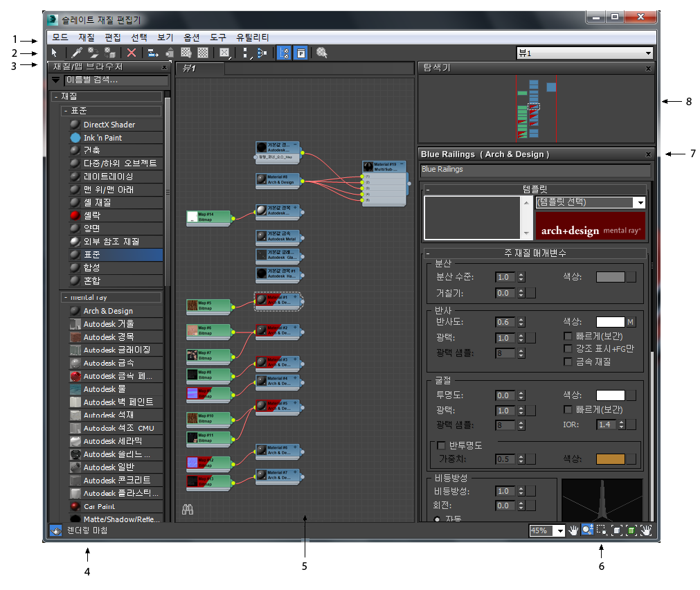Activate the Zoom magnifier tool

[588, 530]
